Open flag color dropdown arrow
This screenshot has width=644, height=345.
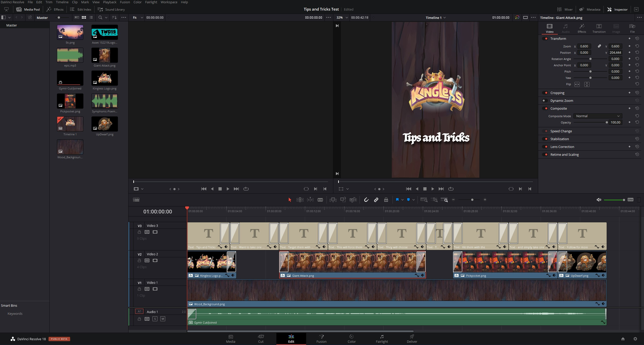(x=402, y=200)
